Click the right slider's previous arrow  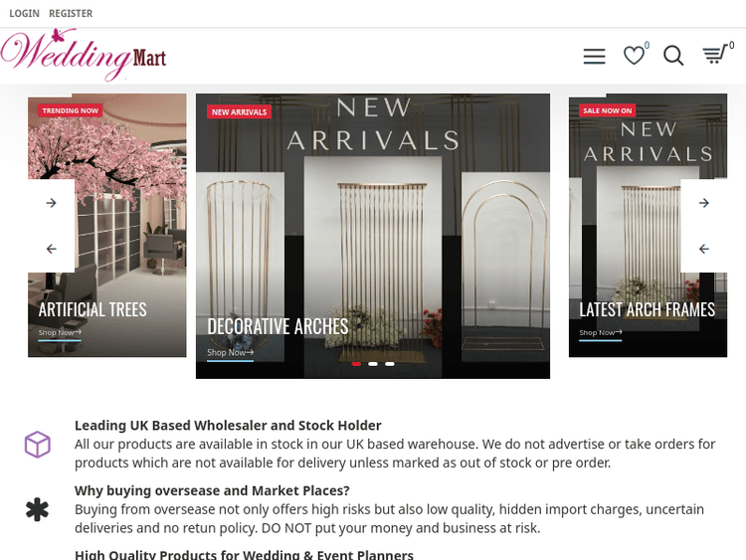coord(704,249)
